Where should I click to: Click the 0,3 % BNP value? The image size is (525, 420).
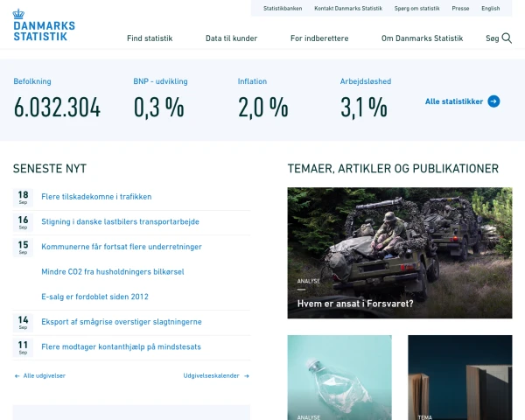[x=158, y=108]
